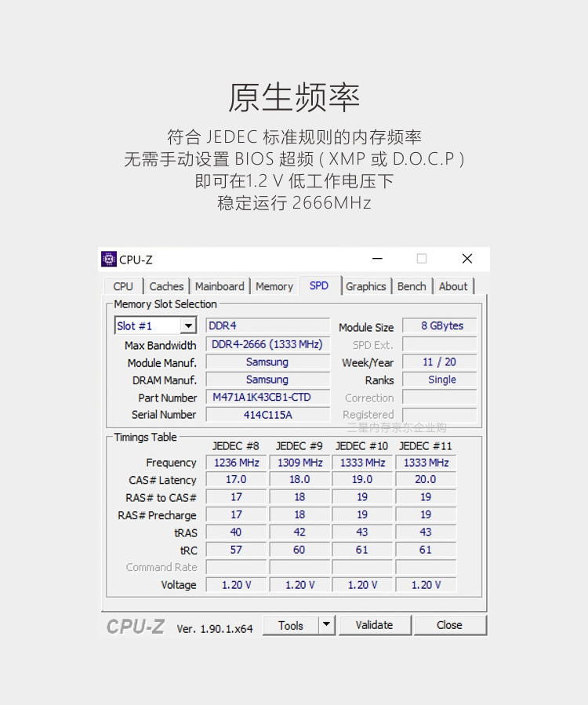Select the Mainboard tab
The width and height of the screenshot is (588, 705).
pos(220,286)
